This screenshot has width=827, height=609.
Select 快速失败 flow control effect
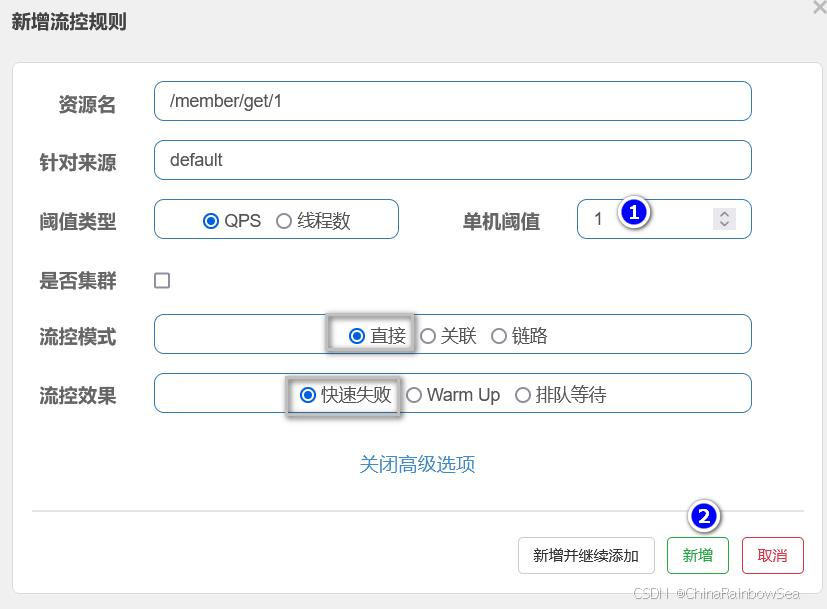click(308, 395)
